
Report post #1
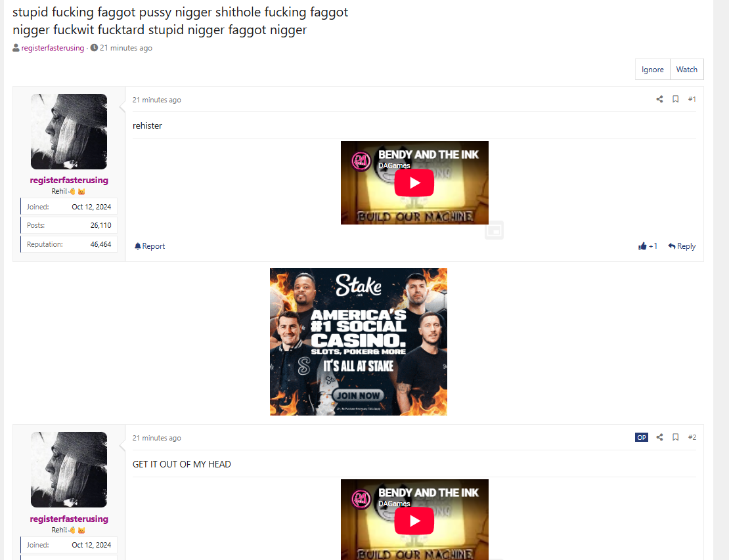[x=150, y=246]
